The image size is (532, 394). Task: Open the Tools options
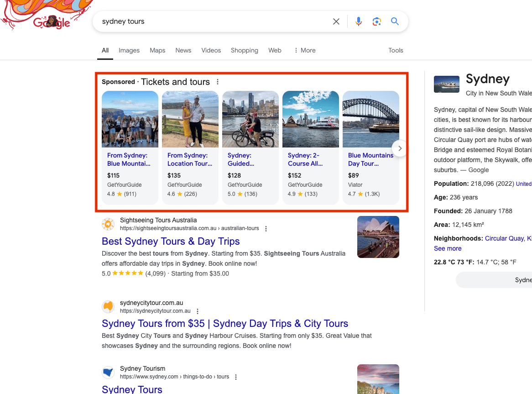coord(396,50)
